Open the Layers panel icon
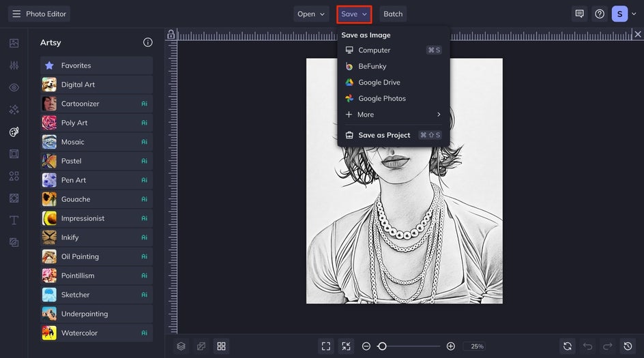The height and width of the screenshot is (358, 644). (x=181, y=346)
